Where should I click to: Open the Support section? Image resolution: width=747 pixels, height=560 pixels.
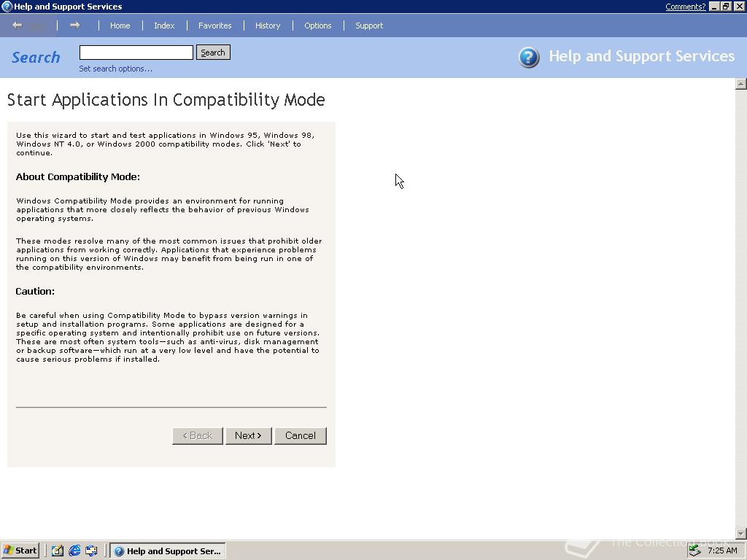point(369,26)
